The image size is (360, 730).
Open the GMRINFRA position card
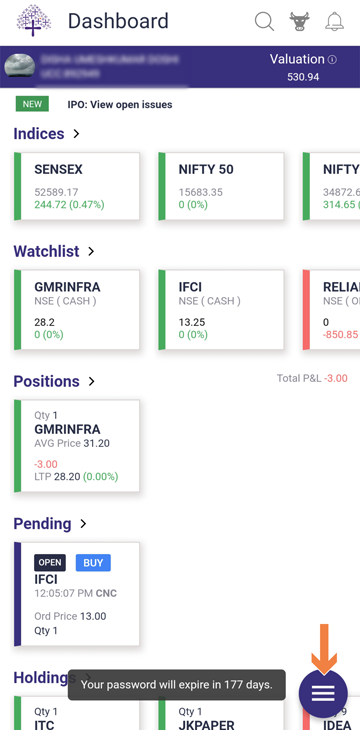[77, 446]
